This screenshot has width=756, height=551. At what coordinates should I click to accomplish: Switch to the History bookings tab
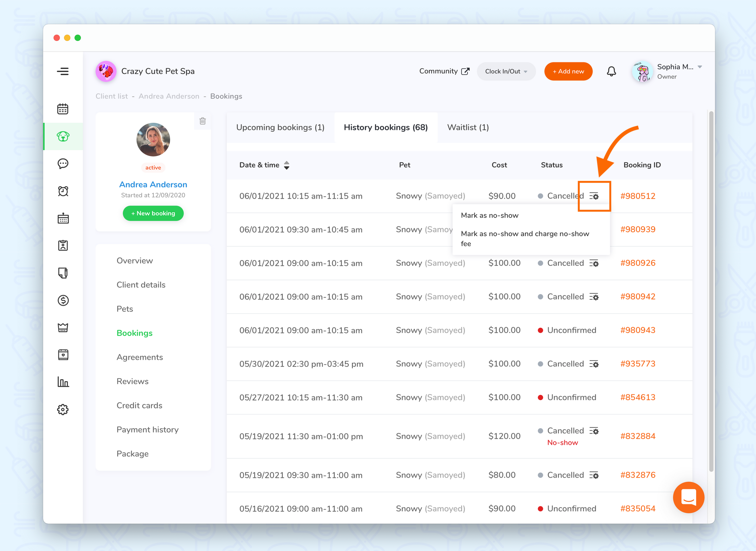[386, 128]
